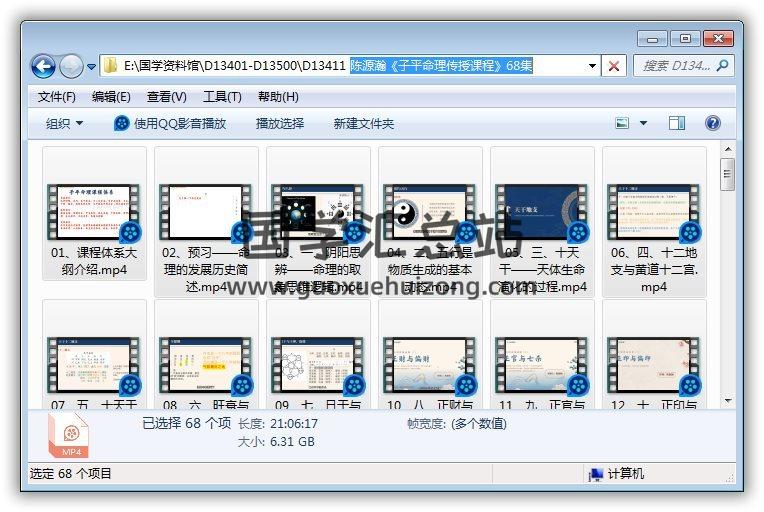The image size is (764, 512).
Task: Select video 01、课程体系大纲介绍.mp4
Action: click(94, 214)
